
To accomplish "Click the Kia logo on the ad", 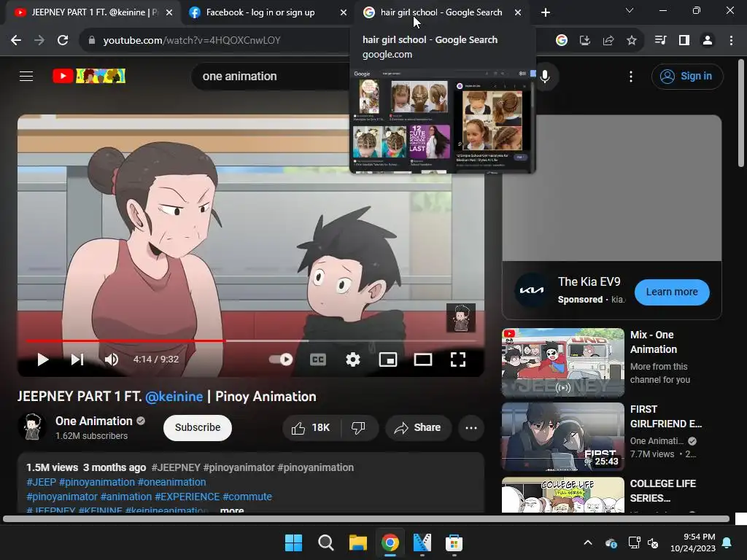I will pyautogui.click(x=531, y=290).
